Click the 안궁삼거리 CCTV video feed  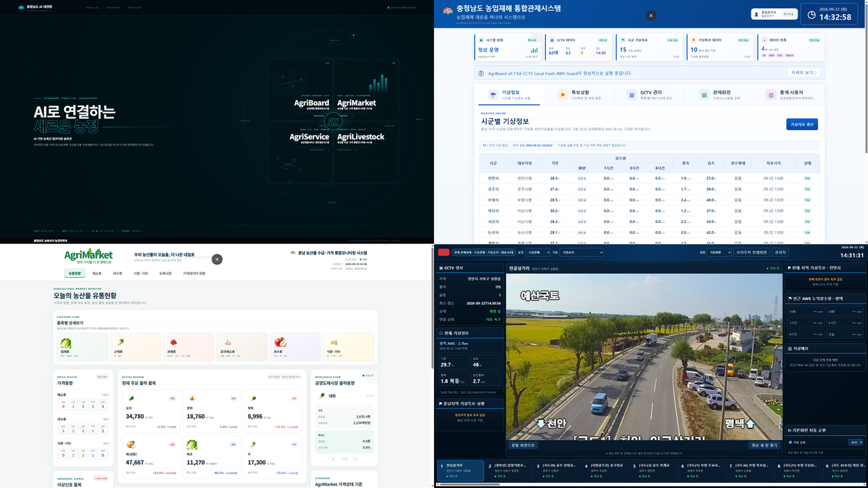644,357
